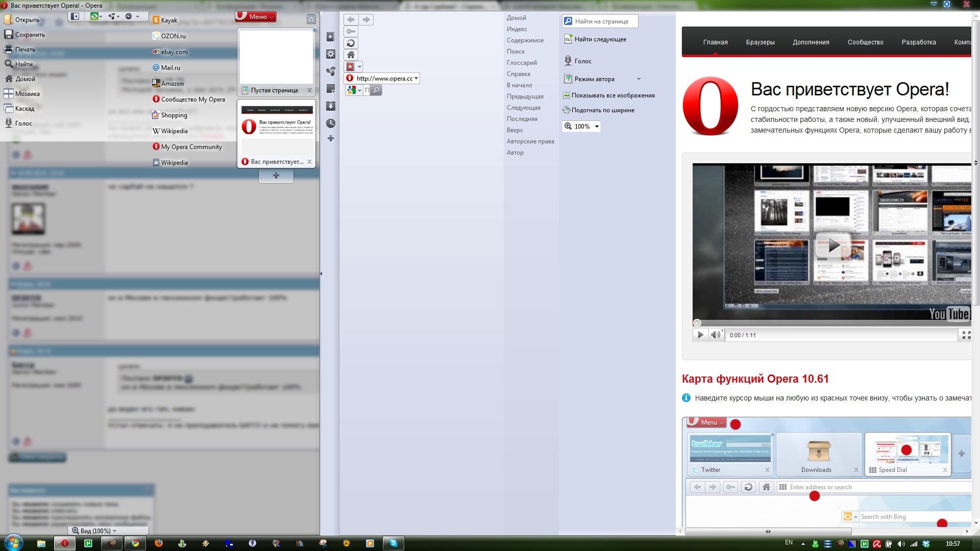
Task: Click the Найти следующее button
Action: coord(595,39)
